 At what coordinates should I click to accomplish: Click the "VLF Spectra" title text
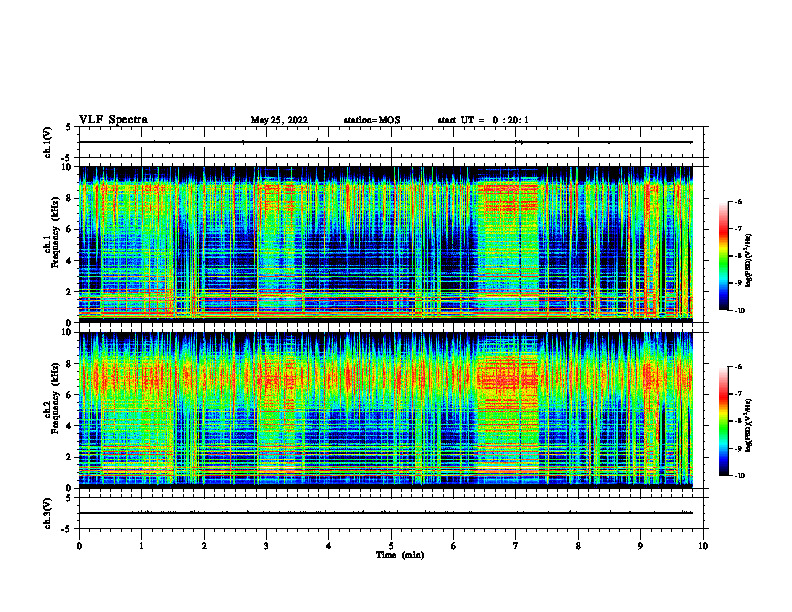tap(113, 120)
